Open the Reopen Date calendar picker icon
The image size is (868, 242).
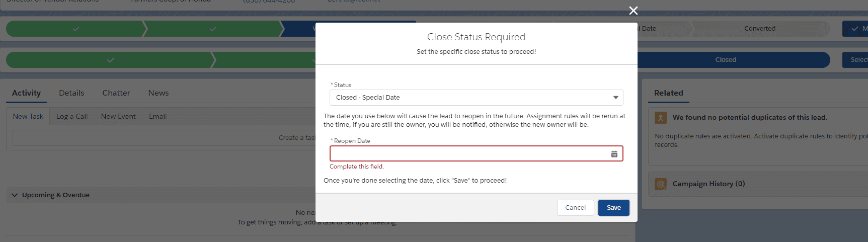pyautogui.click(x=614, y=154)
